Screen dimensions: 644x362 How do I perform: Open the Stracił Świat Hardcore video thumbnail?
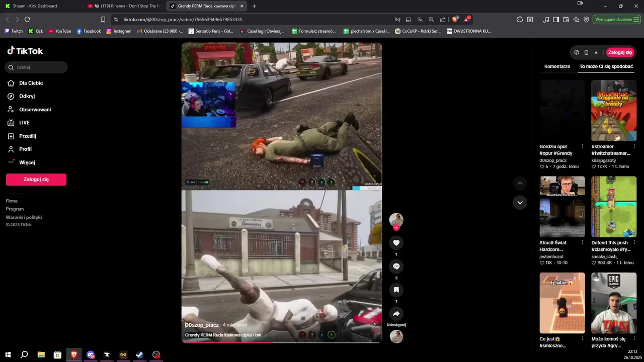click(x=562, y=207)
